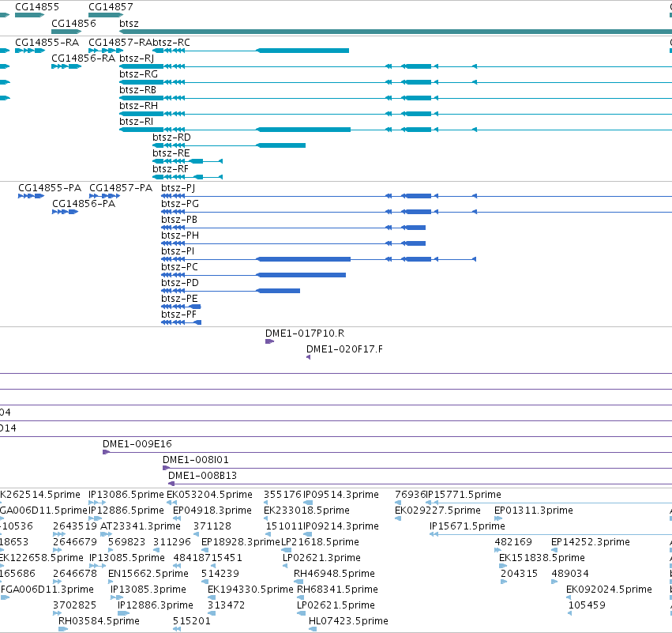Select protein label btsz-PC
Screen dimensions: 672x633
pyautogui.click(x=179, y=267)
